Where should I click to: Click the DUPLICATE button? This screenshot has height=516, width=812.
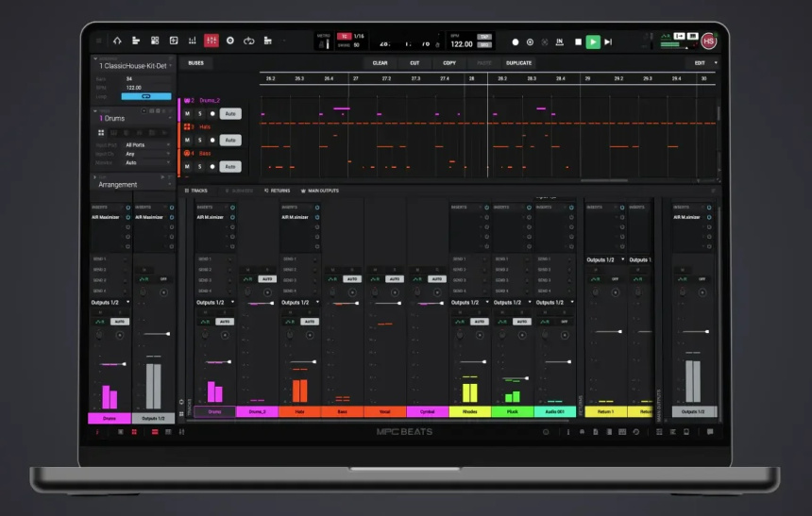tap(519, 63)
